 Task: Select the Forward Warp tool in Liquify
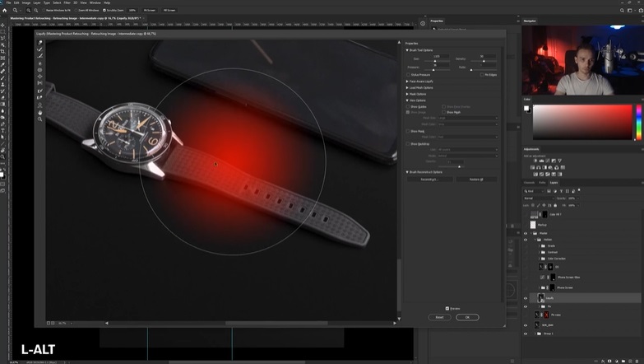[x=39, y=42]
